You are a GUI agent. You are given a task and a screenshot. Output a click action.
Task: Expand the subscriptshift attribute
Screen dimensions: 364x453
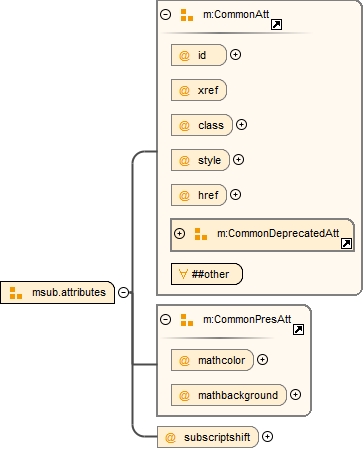(267, 436)
